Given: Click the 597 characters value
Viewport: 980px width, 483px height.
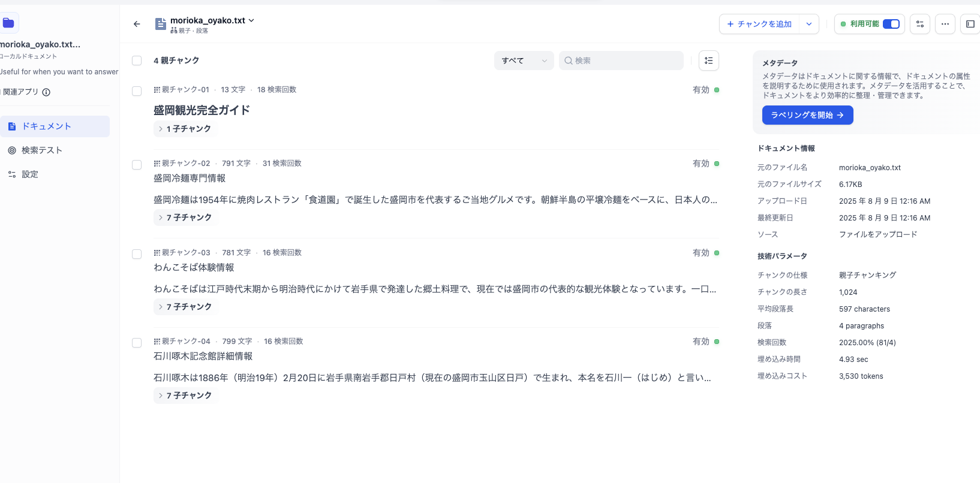Looking at the screenshot, I should coord(865,309).
